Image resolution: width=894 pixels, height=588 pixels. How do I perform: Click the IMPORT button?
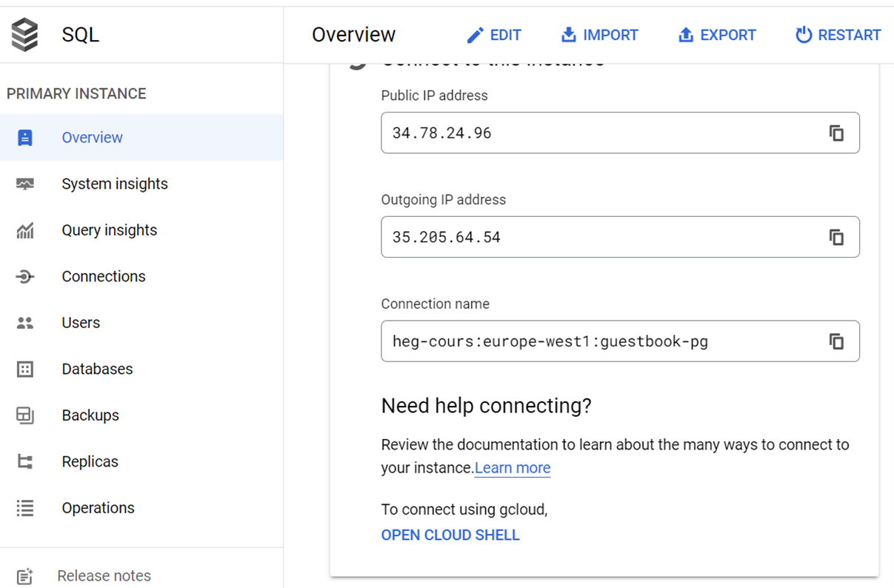[599, 35]
